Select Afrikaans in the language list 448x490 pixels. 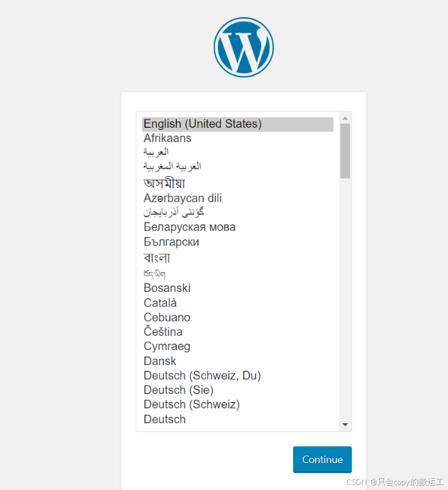pos(237,138)
